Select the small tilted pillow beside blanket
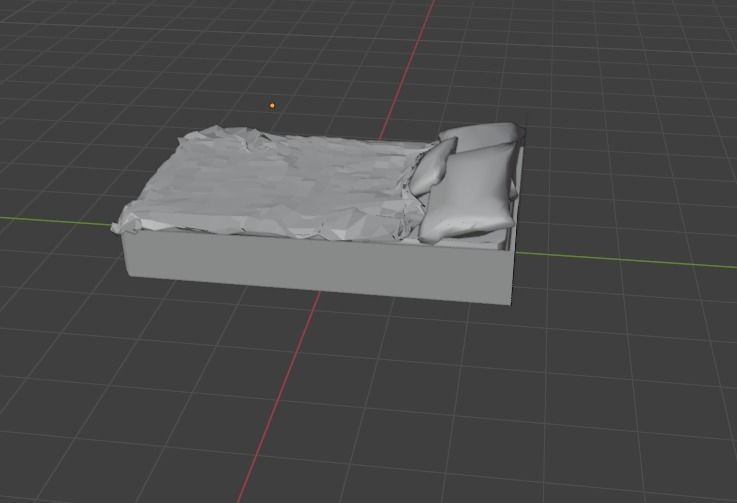This screenshot has width=737, height=503. 431,166
